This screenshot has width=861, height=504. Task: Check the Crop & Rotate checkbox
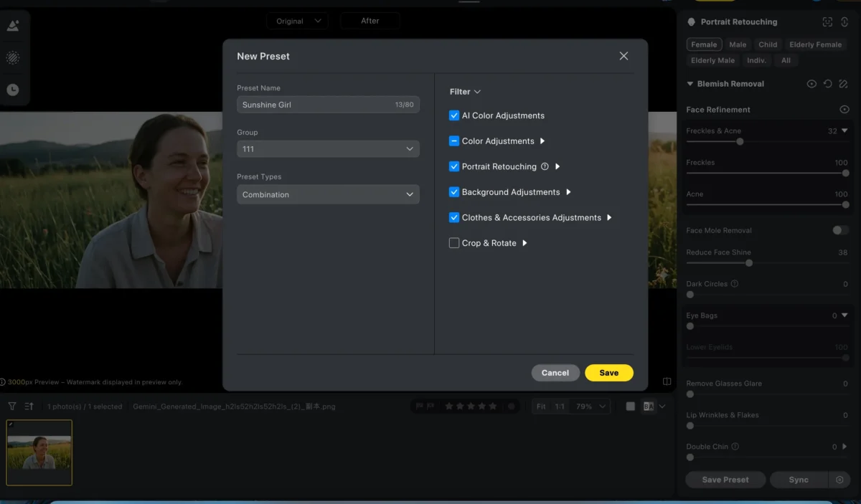454,243
